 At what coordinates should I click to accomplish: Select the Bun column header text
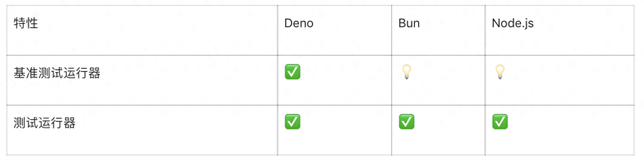pyautogui.click(x=409, y=23)
